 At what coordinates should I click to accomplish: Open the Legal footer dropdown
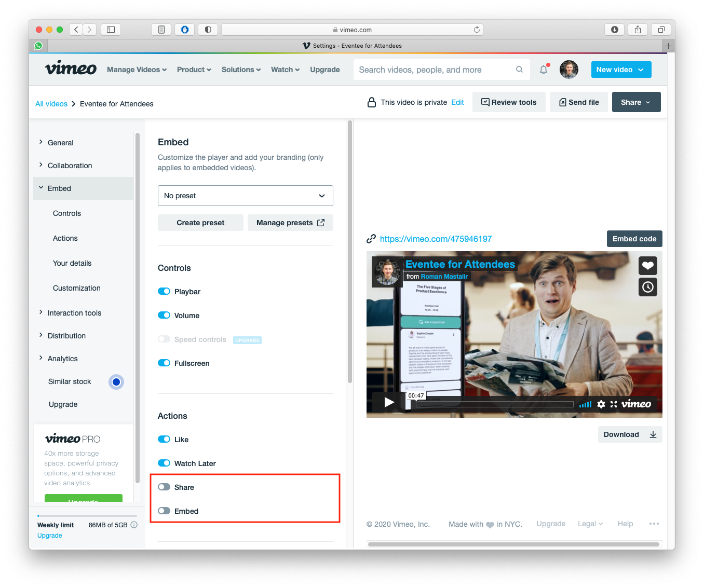pos(590,524)
